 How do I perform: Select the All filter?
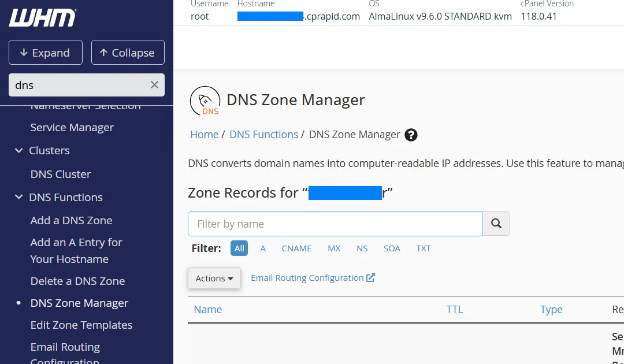(x=239, y=248)
